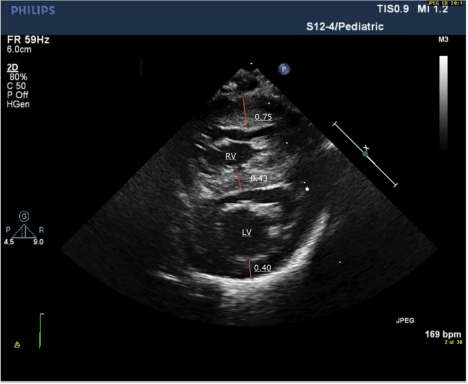Click the LV chamber label
Image resolution: width=468 pixels, height=384 pixels.
coord(247,232)
